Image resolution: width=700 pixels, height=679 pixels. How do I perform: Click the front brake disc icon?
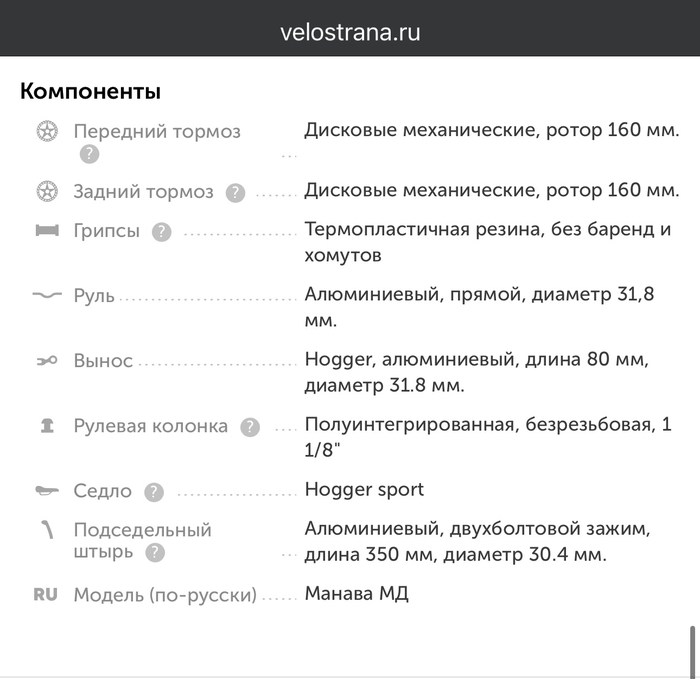46,131
